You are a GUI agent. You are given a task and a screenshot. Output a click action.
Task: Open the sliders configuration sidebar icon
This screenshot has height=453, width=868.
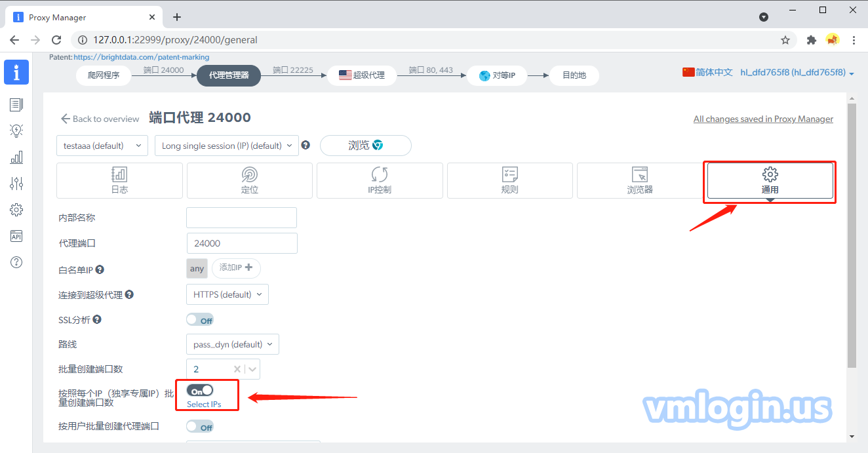pos(16,184)
